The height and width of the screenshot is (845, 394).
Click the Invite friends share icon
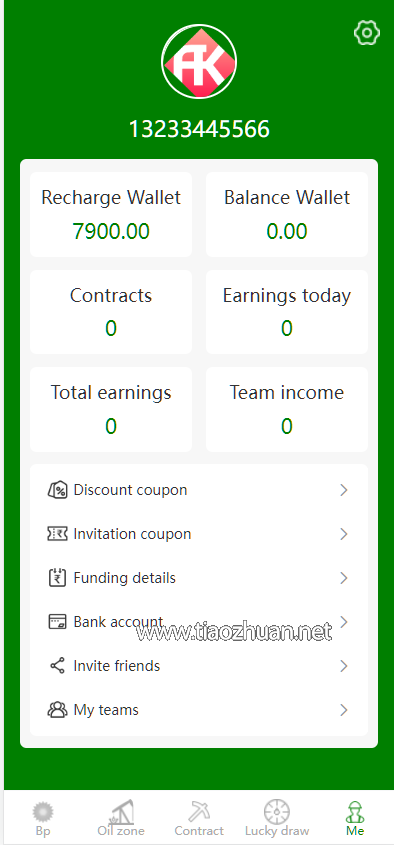[57, 666]
